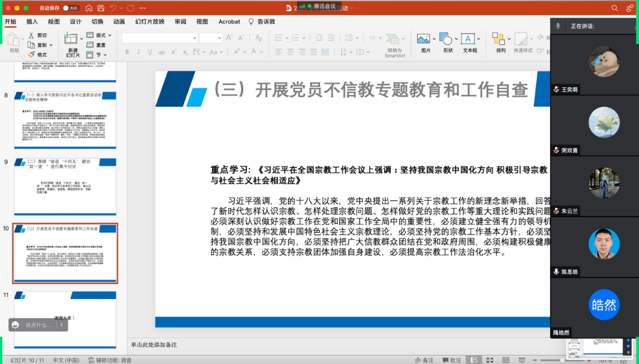
Task: Switch to reading view book icon
Action: pyautogui.click(x=506, y=360)
